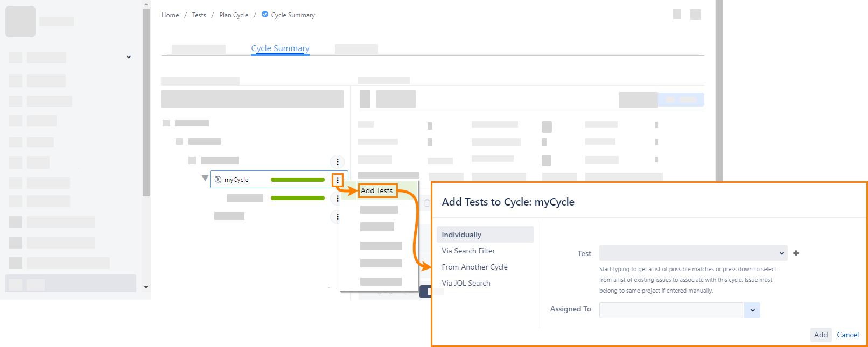
Task: Click progress bar of myCycle's child row
Action: 298,198
